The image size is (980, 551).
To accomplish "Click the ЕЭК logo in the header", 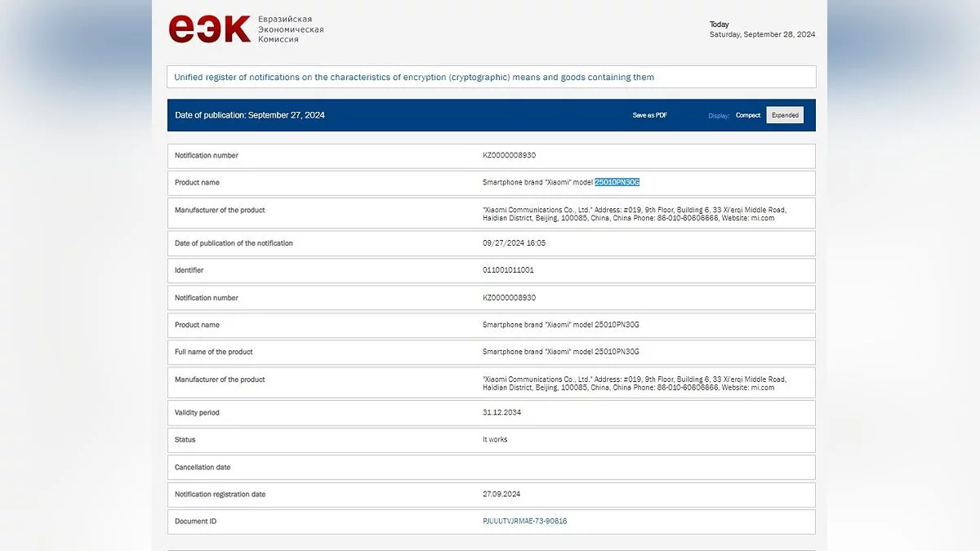I will 209,29.
